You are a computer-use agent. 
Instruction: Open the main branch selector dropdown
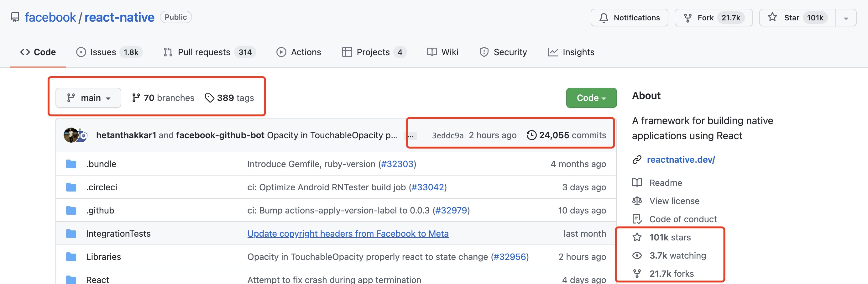[x=88, y=98]
